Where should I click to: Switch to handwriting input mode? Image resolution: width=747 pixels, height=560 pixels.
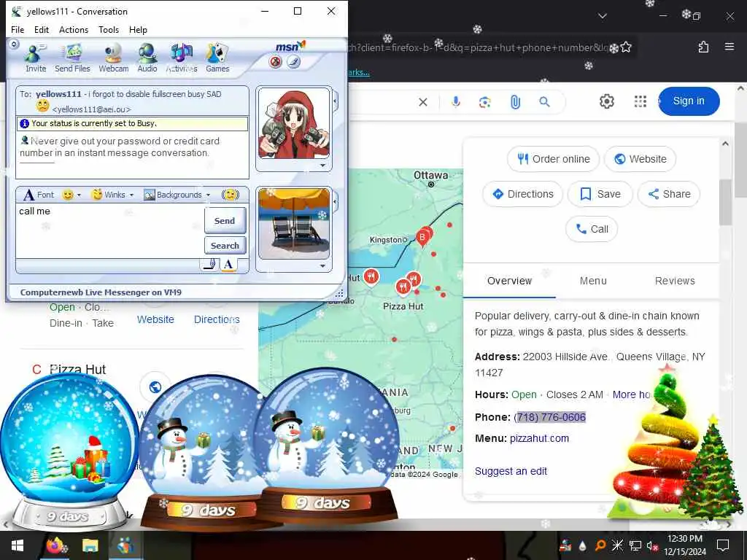coord(209,265)
